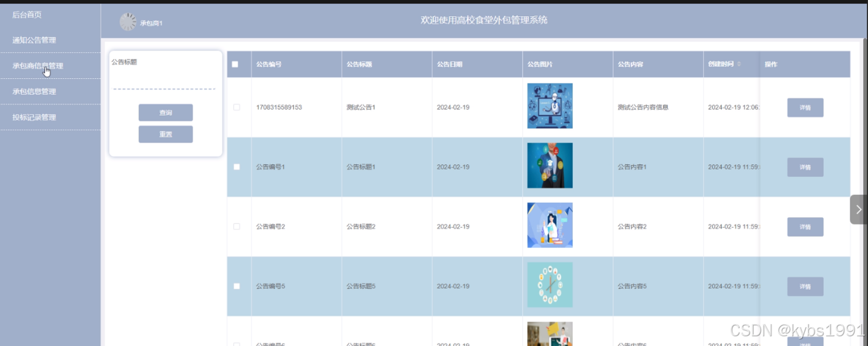The width and height of the screenshot is (868, 346).
Task: Click the cell 测试公告内容信息
Action: pyautogui.click(x=643, y=107)
